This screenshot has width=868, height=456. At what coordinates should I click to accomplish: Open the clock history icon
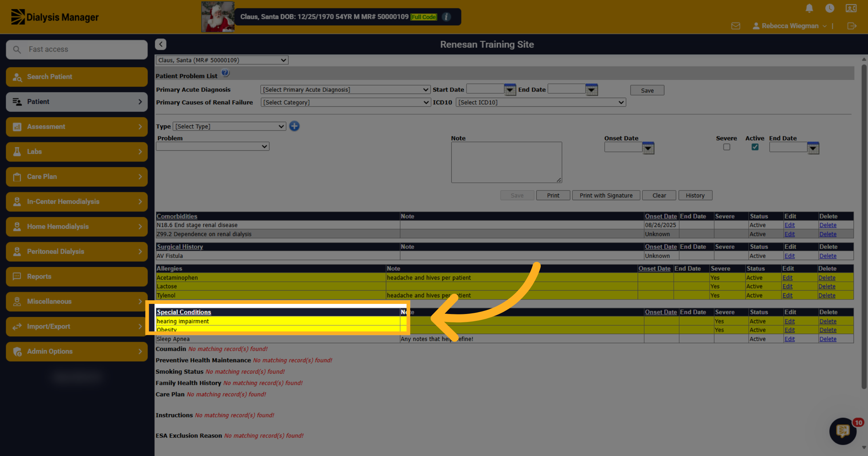click(830, 8)
